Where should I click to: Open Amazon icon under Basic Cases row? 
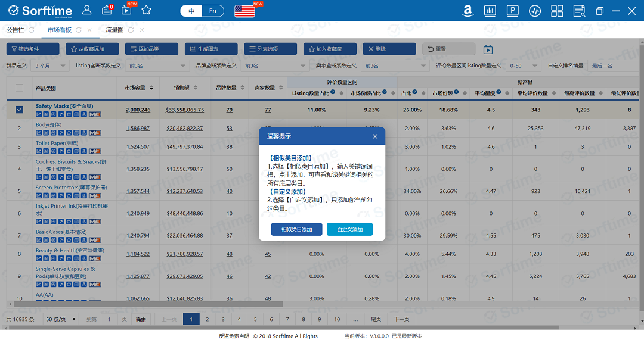[84, 240]
